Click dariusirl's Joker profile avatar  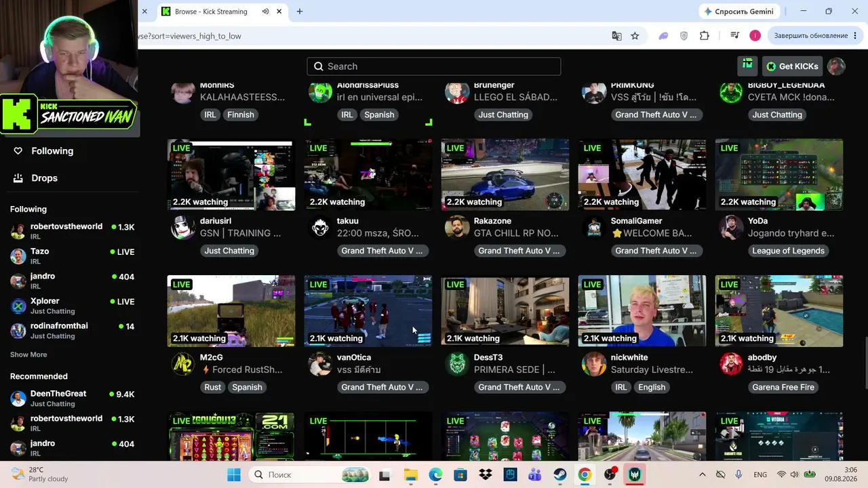(183, 228)
